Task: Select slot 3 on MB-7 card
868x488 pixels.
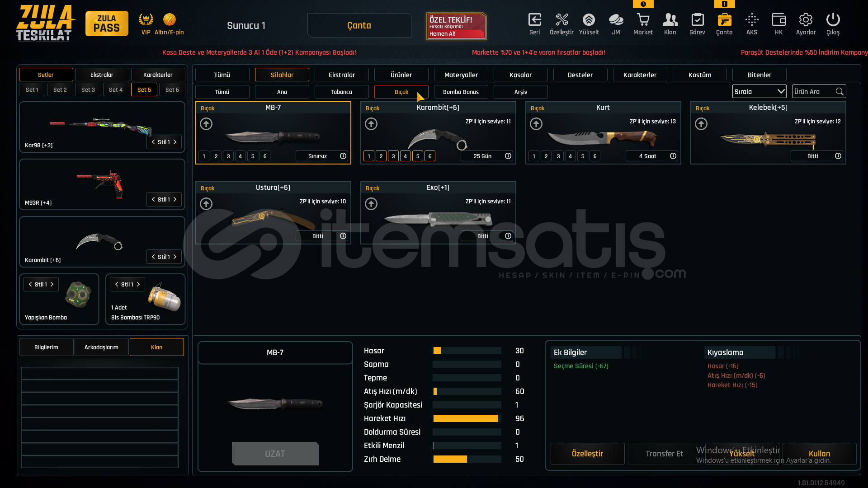Action: point(228,156)
